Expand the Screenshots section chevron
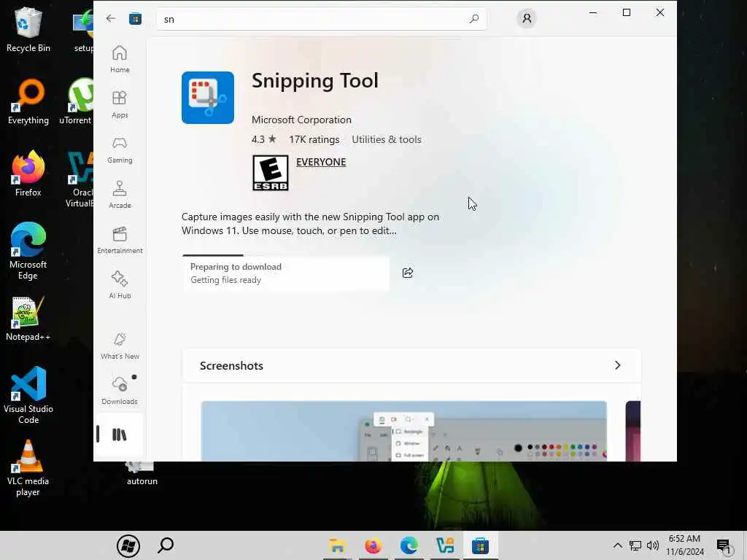The image size is (747, 560). (617, 365)
